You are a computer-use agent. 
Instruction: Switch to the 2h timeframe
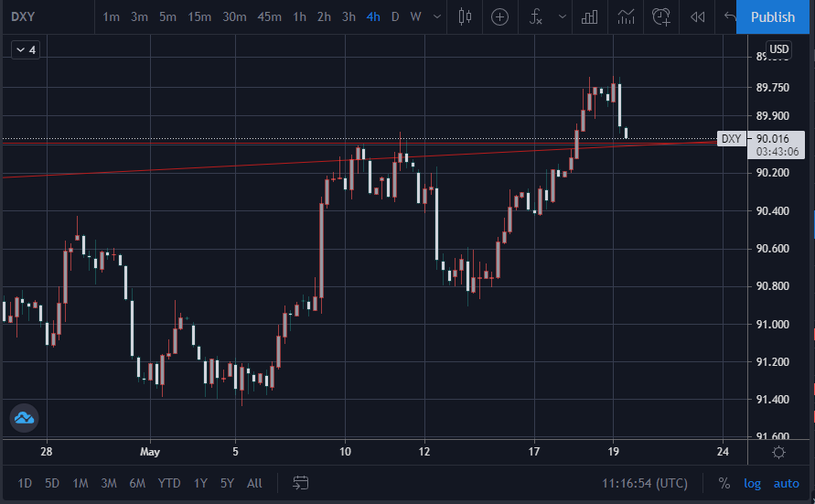(324, 17)
